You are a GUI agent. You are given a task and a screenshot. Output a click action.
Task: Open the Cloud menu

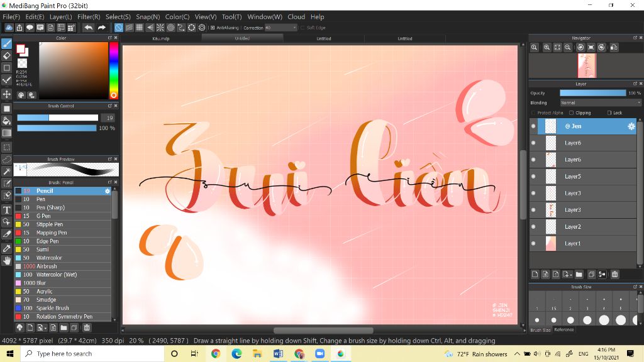(296, 17)
